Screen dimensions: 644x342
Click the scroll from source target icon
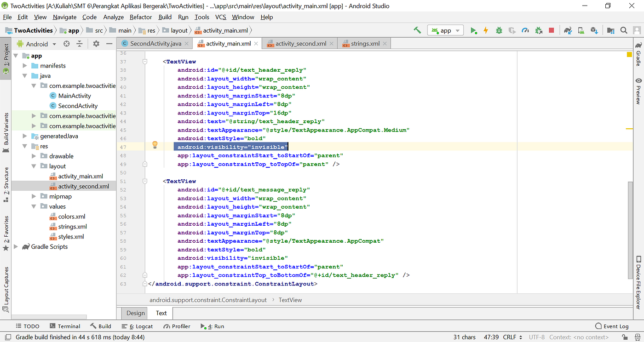pos(67,44)
